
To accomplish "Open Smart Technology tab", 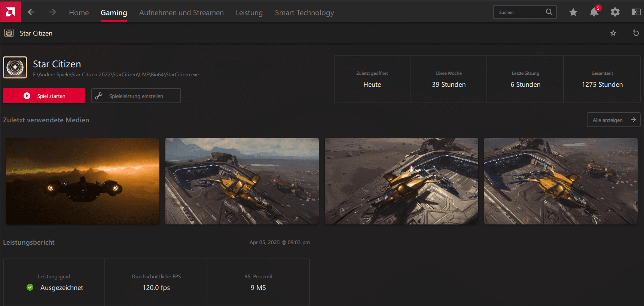I will pos(305,13).
